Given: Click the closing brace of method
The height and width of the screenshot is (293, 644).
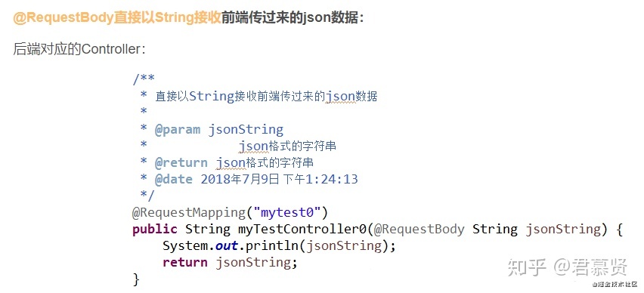Looking at the screenshot, I should 136,279.
